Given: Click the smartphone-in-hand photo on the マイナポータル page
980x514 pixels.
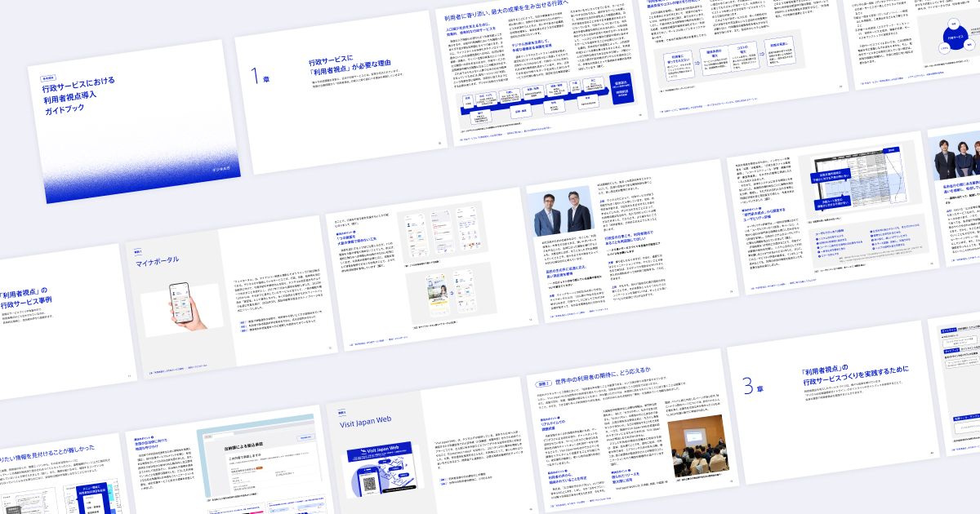Looking at the screenshot, I should coord(185,305).
